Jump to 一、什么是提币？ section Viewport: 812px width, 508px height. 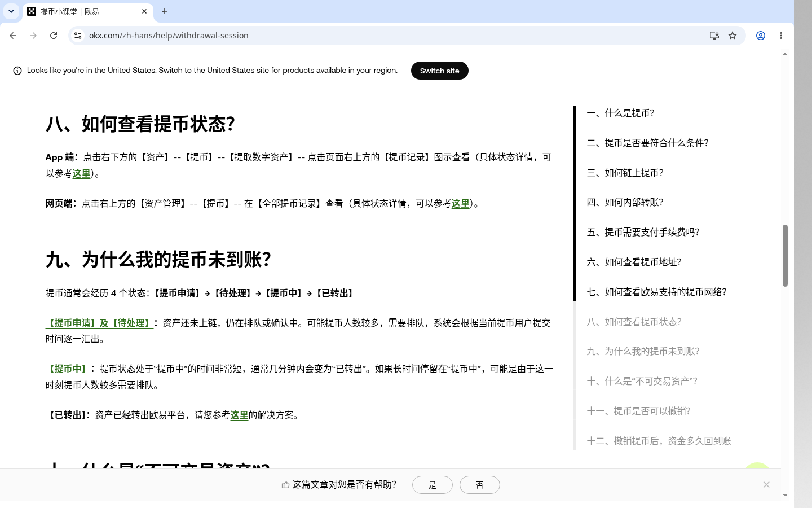pyautogui.click(x=620, y=113)
